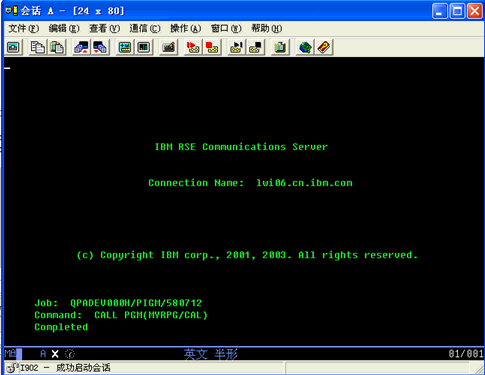Image resolution: width=485 pixels, height=375 pixels.
Task: Click the 'Connection Name:' label
Action: tap(196, 183)
